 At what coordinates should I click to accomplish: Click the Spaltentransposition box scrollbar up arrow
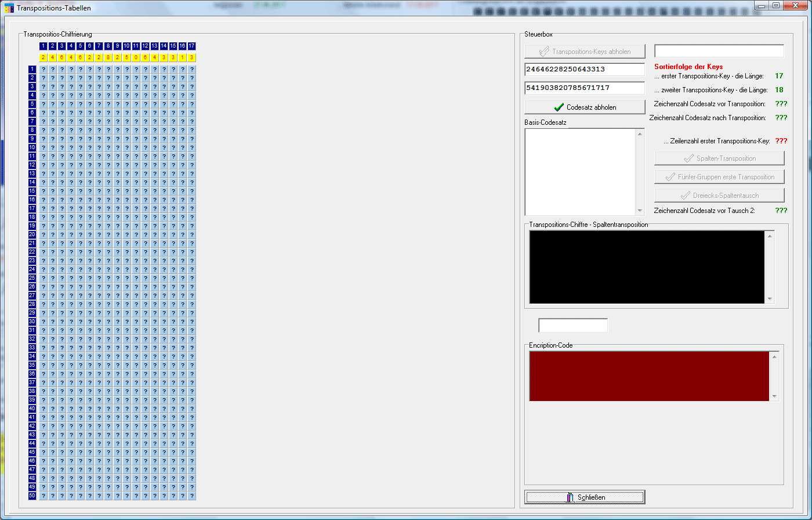click(x=770, y=236)
